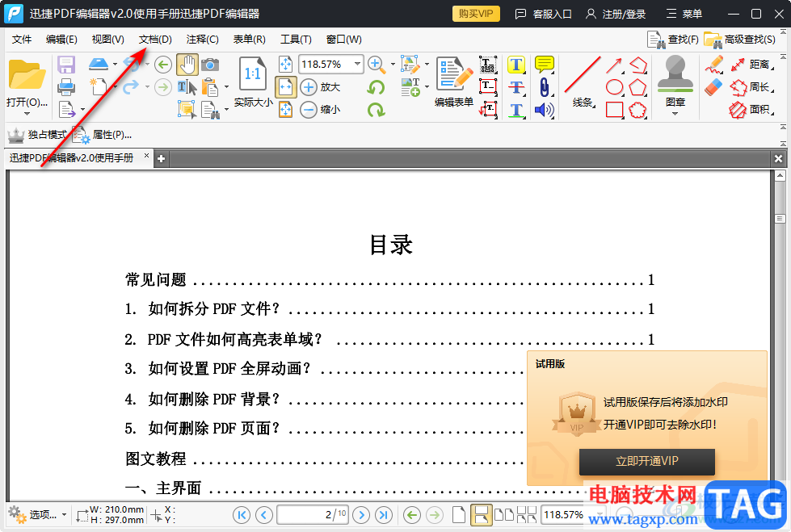Click the rotate counterclockwise green arrow
This screenshot has height=532, width=791.
coord(376,87)
